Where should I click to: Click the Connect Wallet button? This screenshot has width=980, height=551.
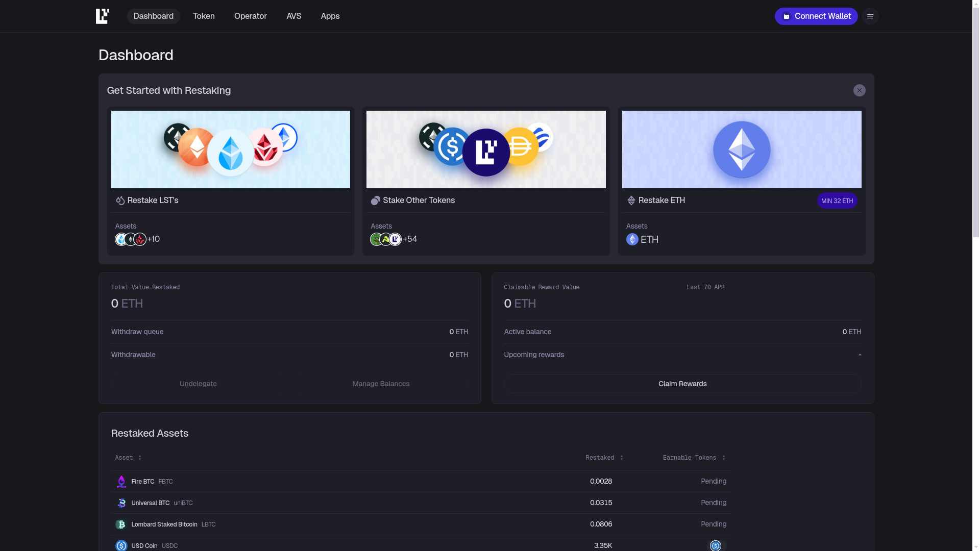tap(816, 16)
